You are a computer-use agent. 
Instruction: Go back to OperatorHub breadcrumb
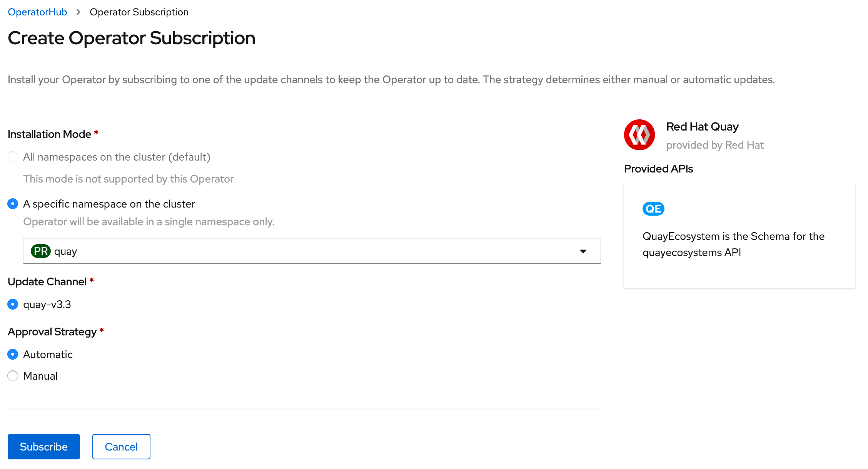pos(37,12)
